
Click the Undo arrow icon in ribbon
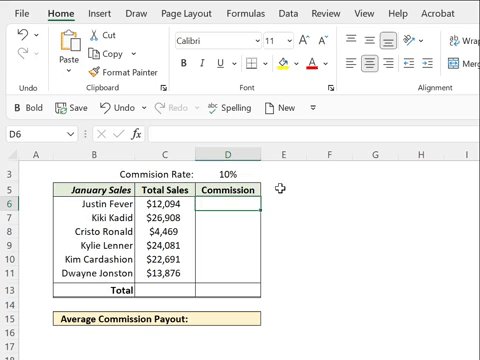23,34
